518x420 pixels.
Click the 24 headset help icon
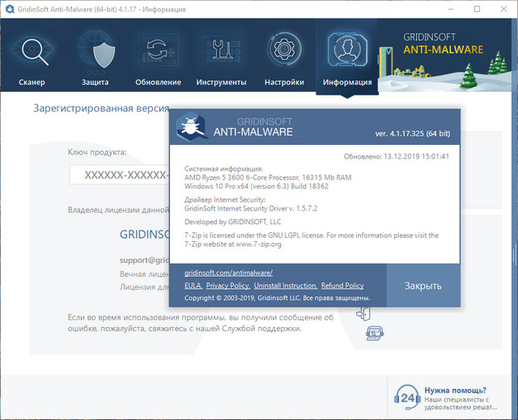tap(407, 398)
